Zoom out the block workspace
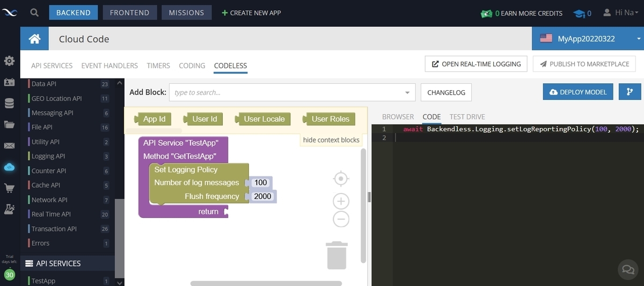This screenshot has width=644, height=286. [x=341, y=219]
